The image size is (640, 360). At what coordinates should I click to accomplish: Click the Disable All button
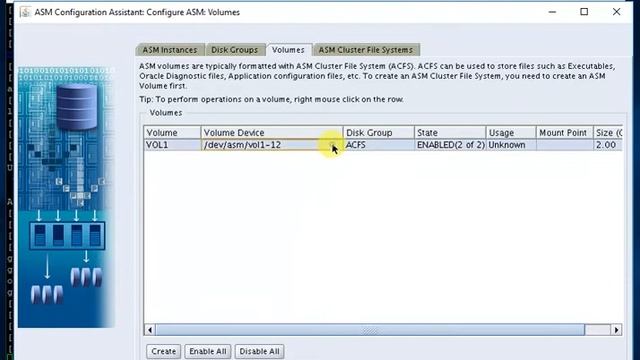259,351
